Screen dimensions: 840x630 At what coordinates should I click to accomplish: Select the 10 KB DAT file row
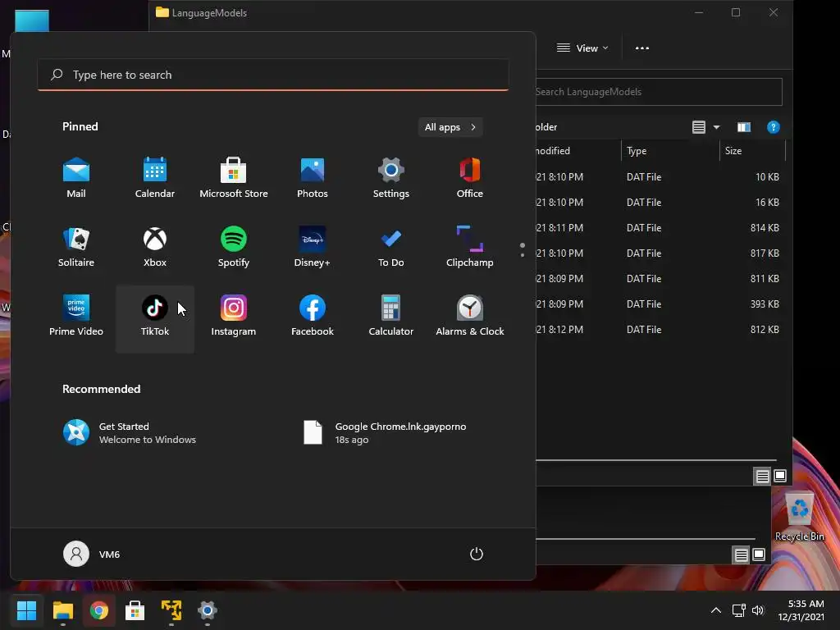tap(660, 177)
